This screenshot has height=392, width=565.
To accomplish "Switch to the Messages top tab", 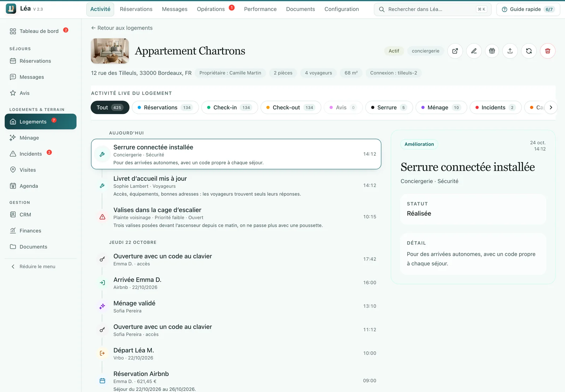I will (175, 9).
